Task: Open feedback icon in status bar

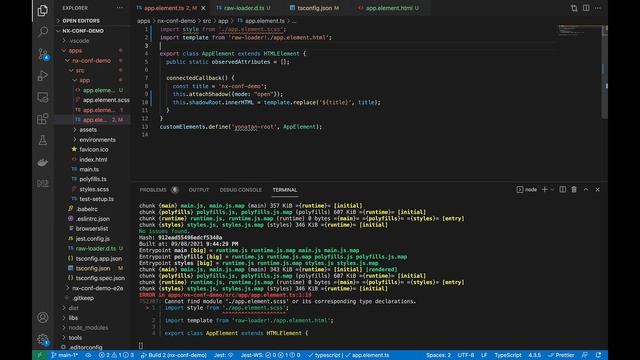Action: [585, 355]
